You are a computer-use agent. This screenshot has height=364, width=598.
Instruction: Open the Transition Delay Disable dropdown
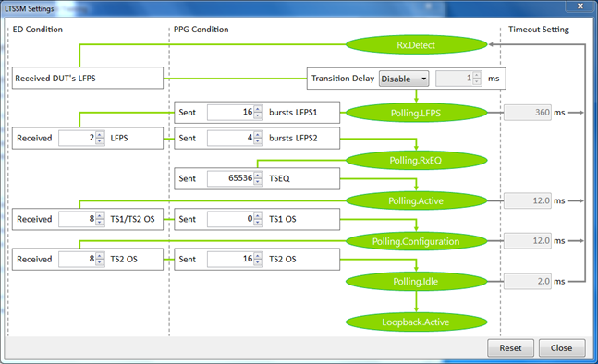click(x=404, y=79)
